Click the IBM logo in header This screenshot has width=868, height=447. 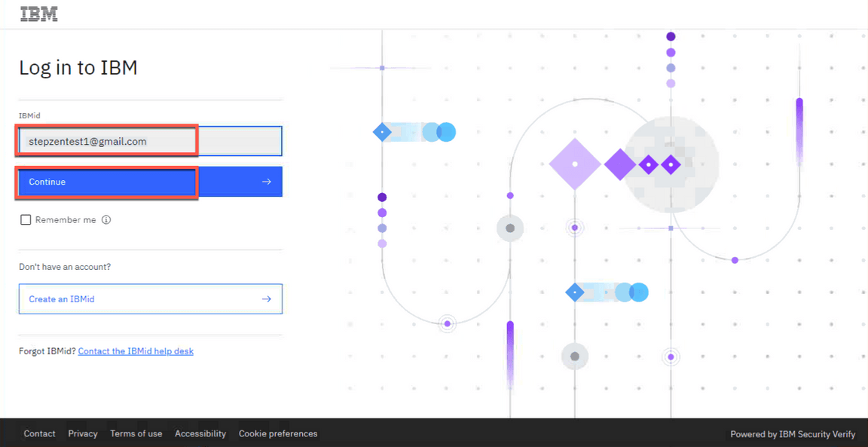pos(38,14)
